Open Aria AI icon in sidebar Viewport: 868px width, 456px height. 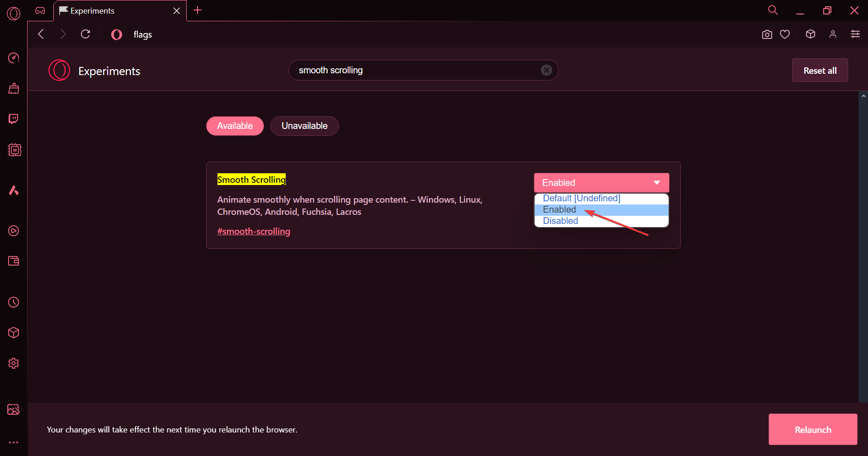point(14,190)
